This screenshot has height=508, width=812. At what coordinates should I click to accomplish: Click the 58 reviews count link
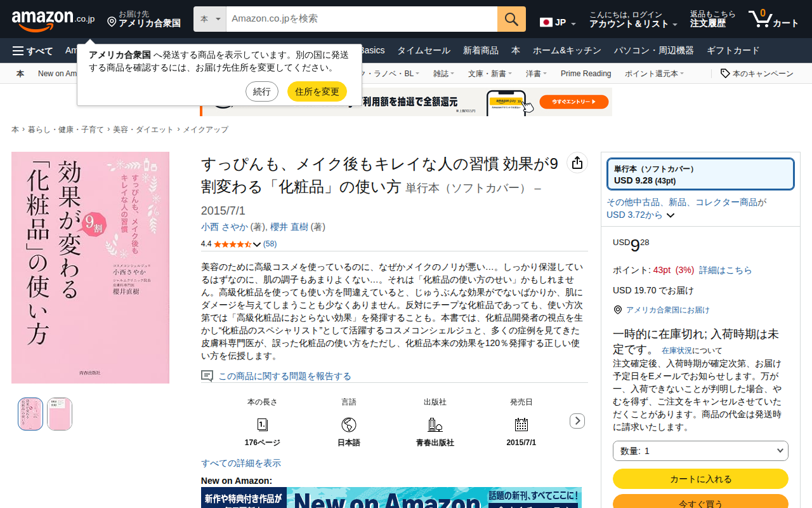[x=270, y=244]
